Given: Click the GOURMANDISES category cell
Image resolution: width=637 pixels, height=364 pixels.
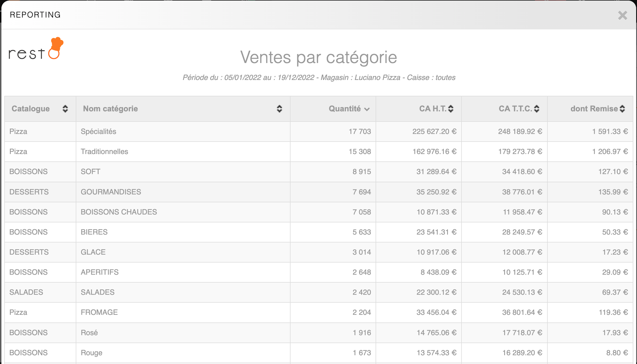Looking at the screenshot, I should (x=111, y=192).
